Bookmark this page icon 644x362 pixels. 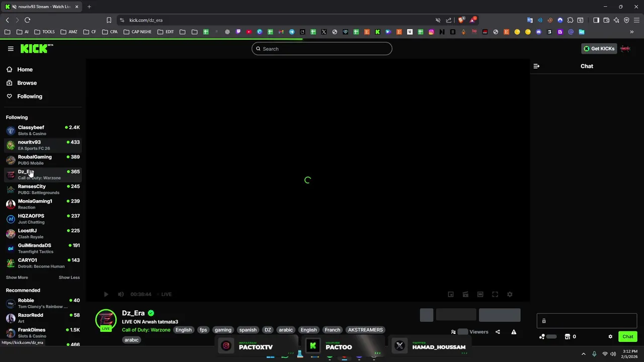tap(109, 20)
